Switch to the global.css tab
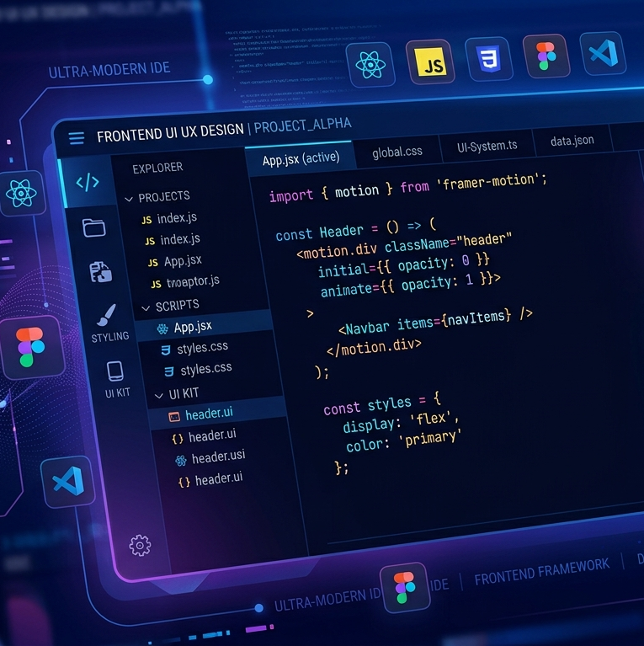Screen dimensions: 644x646 397,152
